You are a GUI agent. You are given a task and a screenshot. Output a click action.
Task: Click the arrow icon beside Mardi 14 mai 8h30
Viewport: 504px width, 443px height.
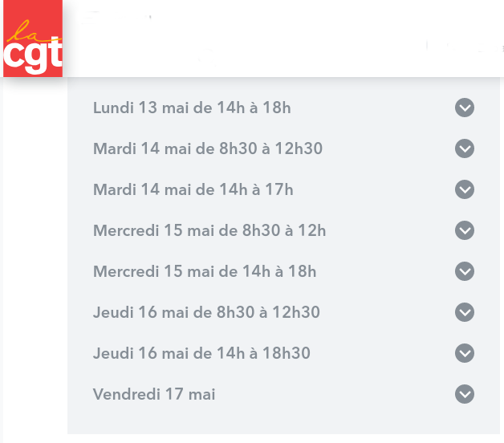(465, 148)
